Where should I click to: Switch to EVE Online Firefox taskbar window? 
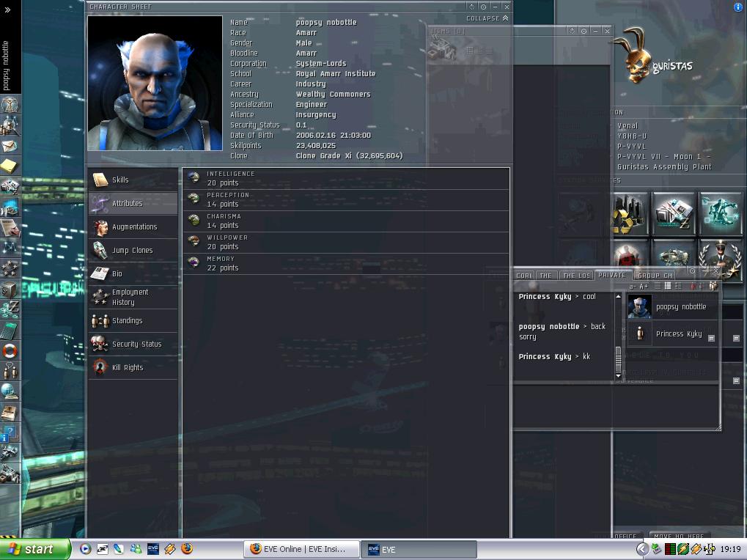coord(301,549)
